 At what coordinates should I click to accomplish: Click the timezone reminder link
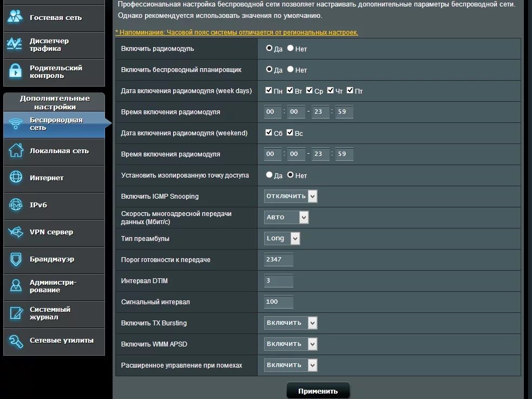[237, 32]
